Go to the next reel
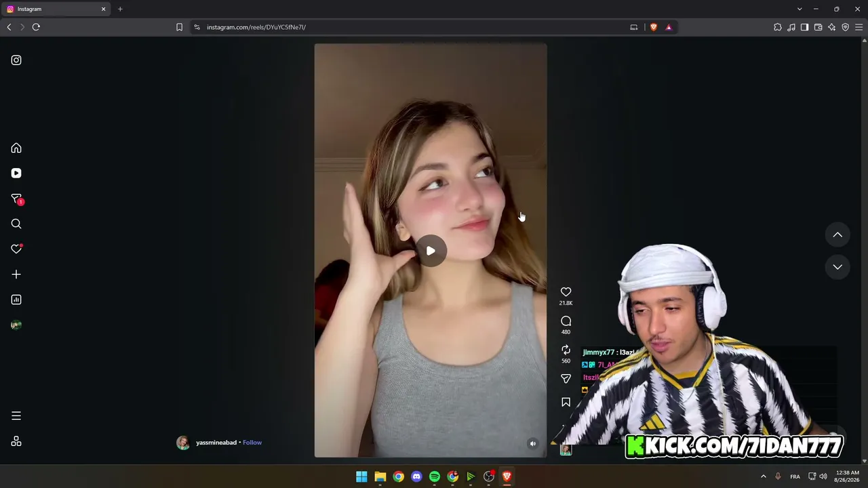 pyautogui.click(x=837, y=267)
